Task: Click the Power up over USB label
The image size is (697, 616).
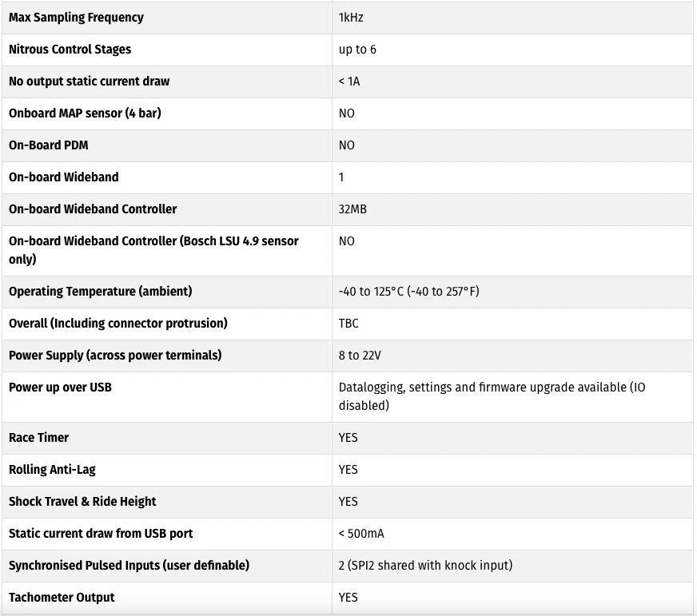Action: (x=60, y=387)
